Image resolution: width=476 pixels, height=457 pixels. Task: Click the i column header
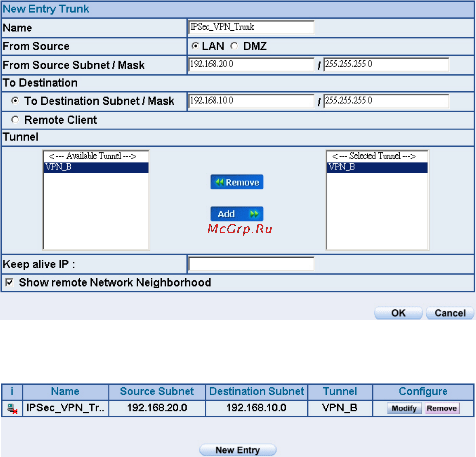(x=12, y=392)
